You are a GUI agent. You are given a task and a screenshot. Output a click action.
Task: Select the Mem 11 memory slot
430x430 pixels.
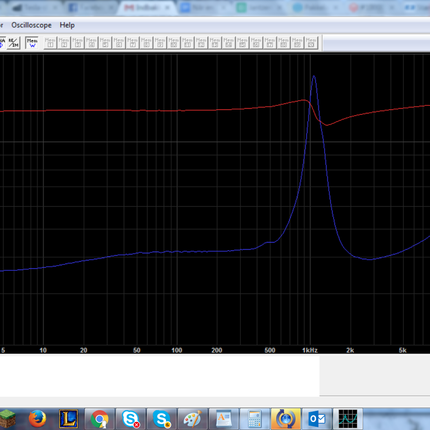click(187, 43)
